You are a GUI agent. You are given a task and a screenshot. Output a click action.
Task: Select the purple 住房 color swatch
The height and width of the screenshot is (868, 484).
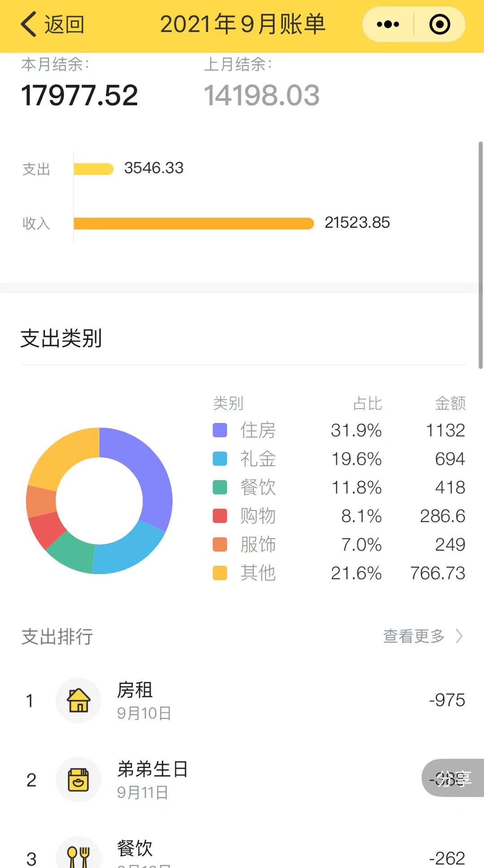point(220,430)
